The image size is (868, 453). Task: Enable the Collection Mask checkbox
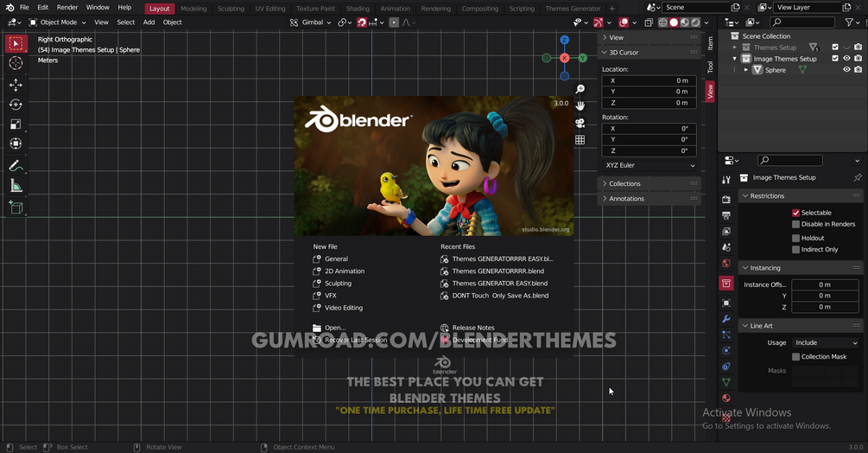click(795, 357)
